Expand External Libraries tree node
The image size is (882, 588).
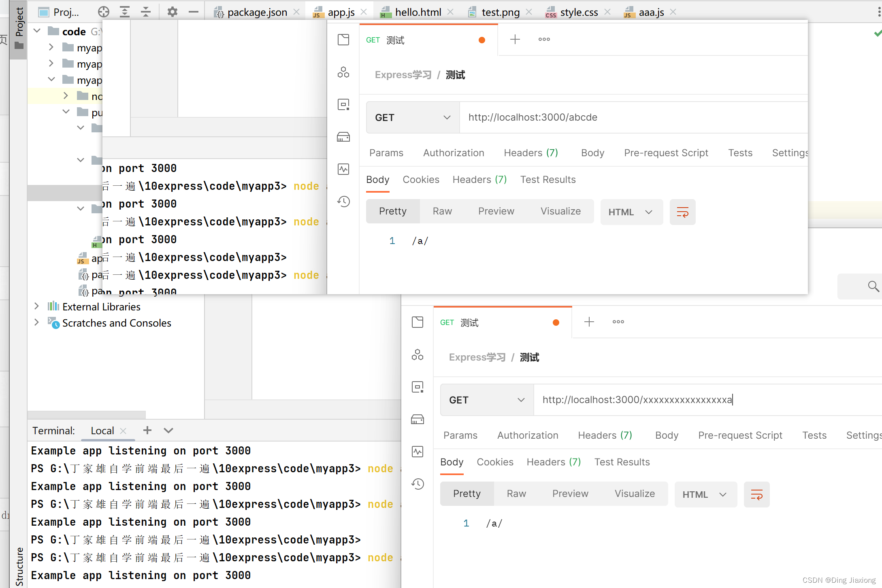click(x=36, y=306)
